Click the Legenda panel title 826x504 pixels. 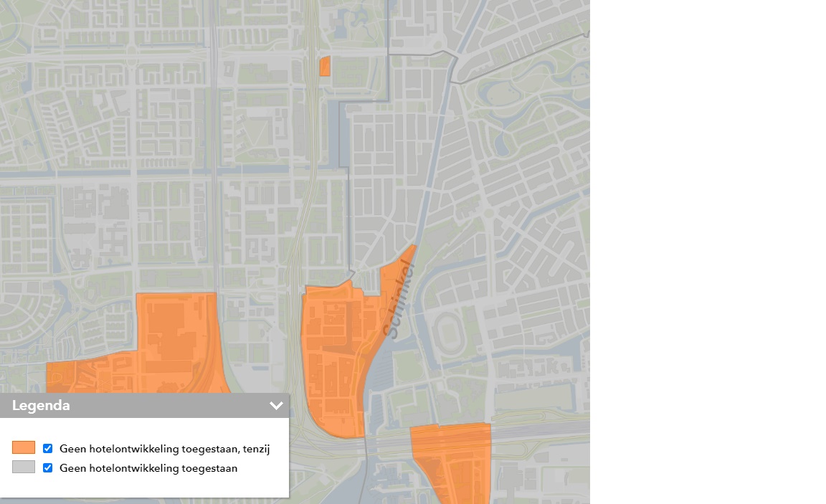click(x=41, y=406)
